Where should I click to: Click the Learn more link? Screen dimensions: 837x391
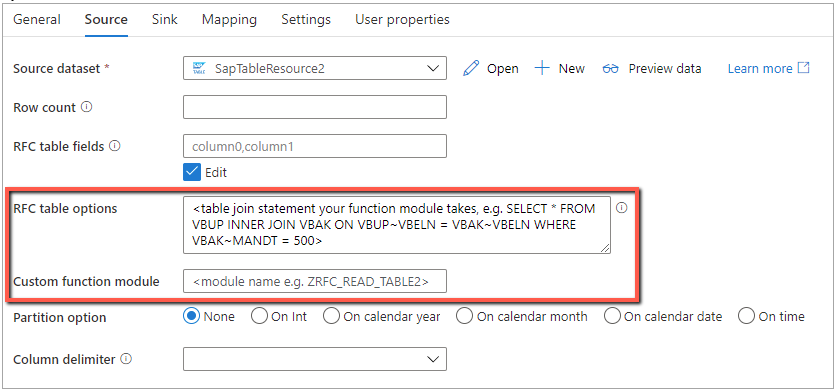coord(760,68)
